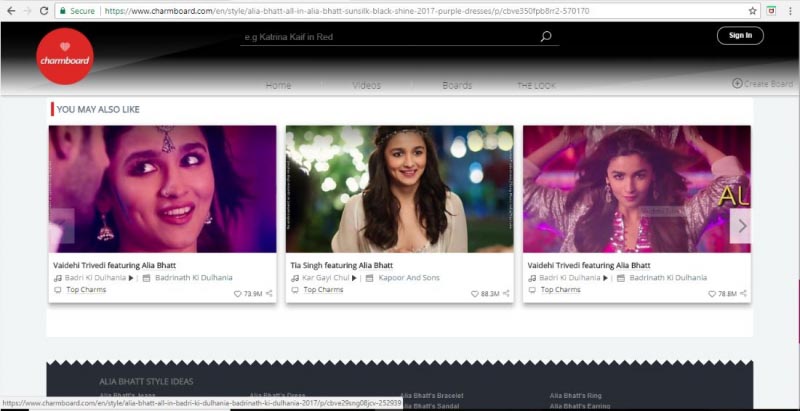Open the thumbnail with 78.8M likes
800x411 pixels.
click(637, 189)
